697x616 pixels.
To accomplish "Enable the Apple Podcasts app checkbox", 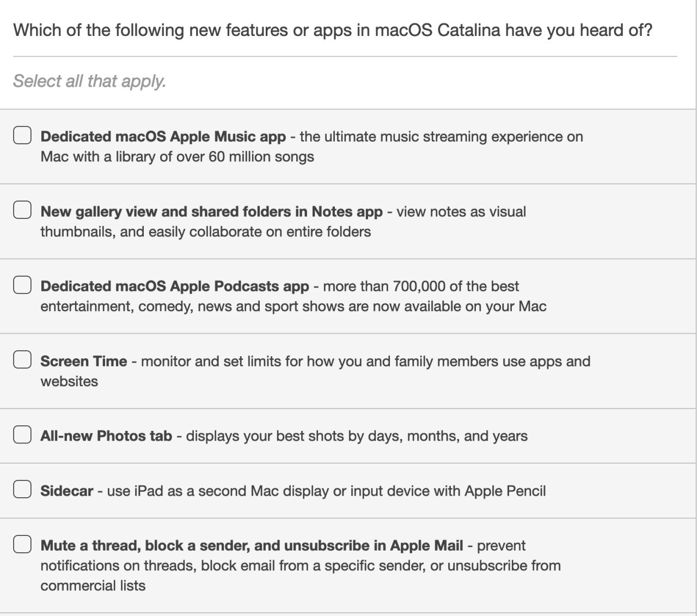I will point(22,284).
